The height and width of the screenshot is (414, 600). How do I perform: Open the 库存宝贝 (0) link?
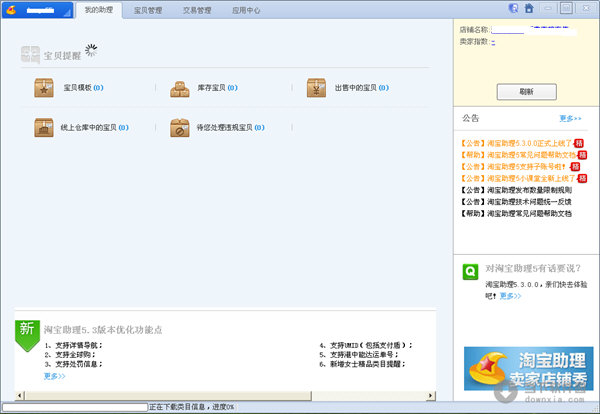217,88
